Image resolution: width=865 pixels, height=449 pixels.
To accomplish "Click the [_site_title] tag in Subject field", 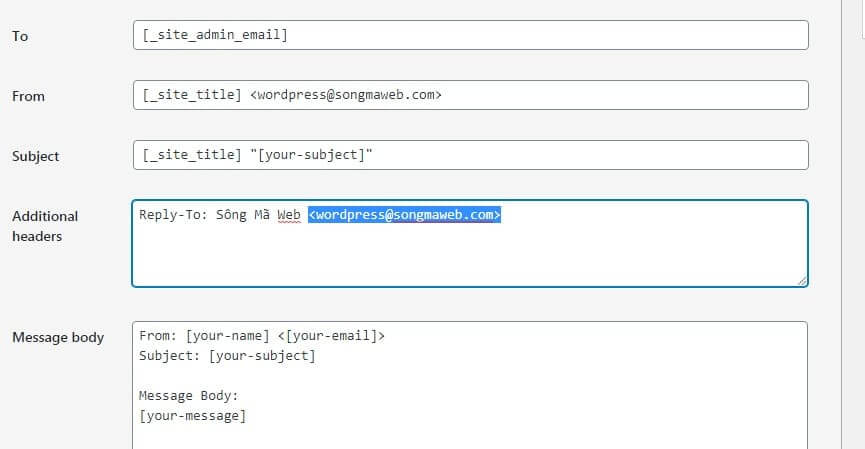I will click(191, 155).
